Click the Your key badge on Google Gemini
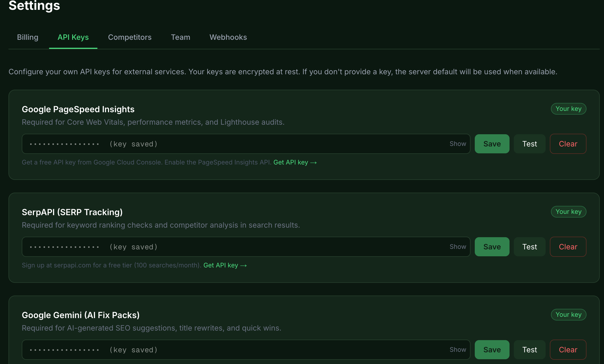 [x=568, y=314]
